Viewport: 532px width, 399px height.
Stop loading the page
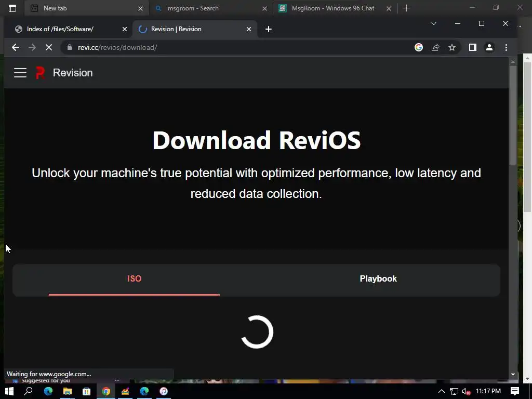point(49,47)
